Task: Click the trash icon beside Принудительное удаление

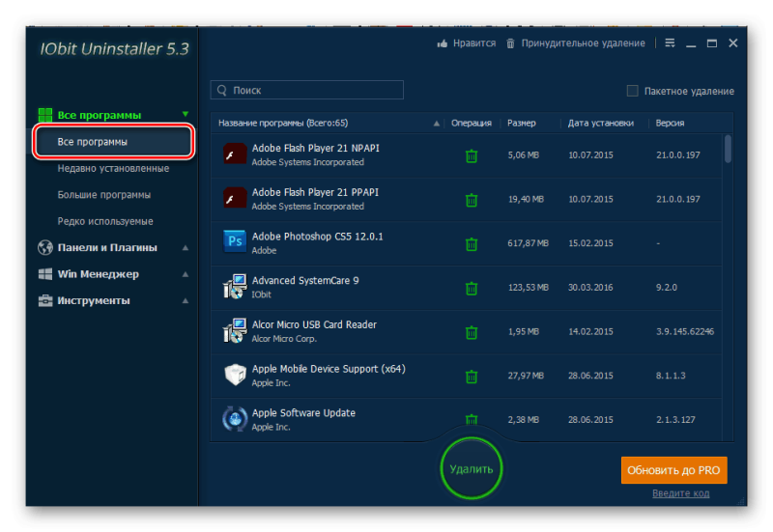Action: [511, 43]
